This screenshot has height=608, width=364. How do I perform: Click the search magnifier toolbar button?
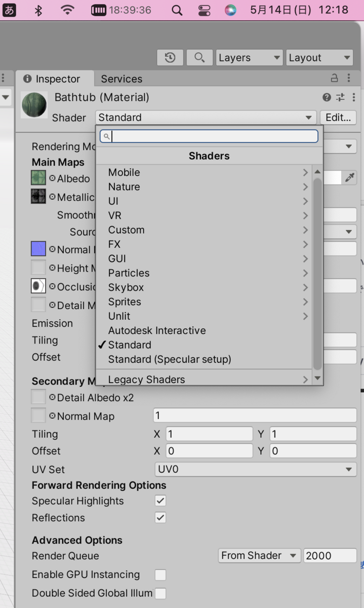[199, 58]
